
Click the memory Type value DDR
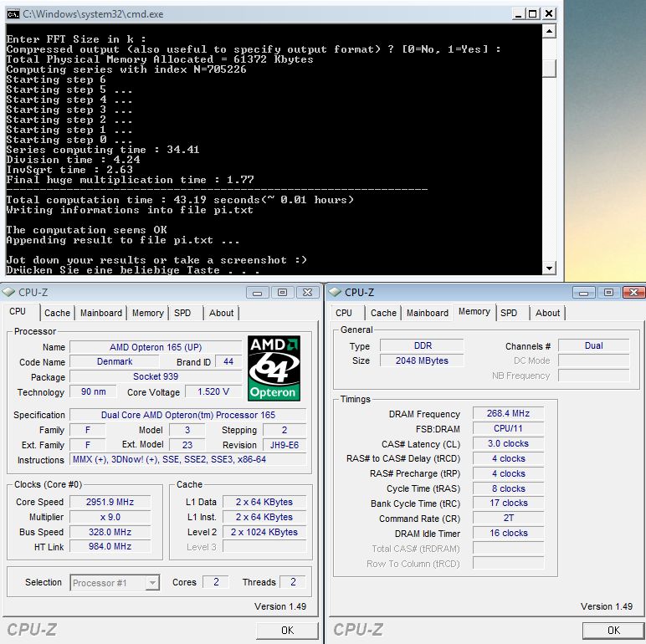pyautogui.click(x=423, y=345)
